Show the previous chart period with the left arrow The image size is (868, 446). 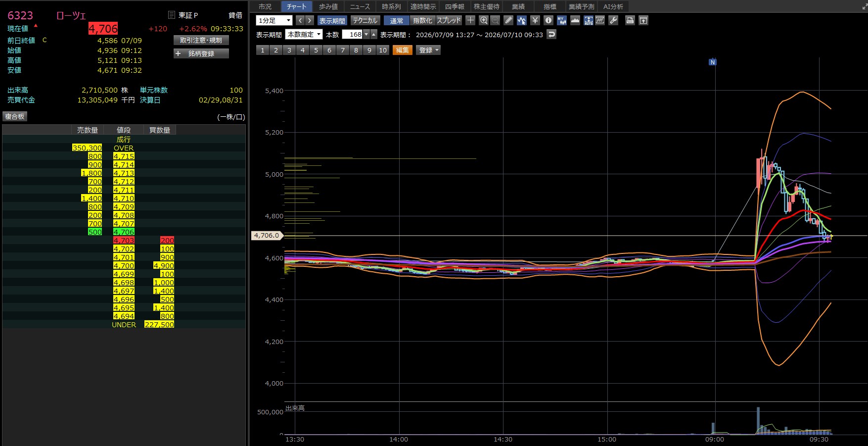300,20
